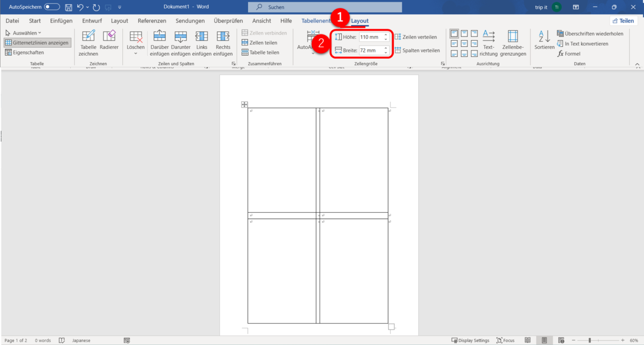Increase the Höhe value with up arrow
This screenshot has height=345, width=644.
point(386,35)
